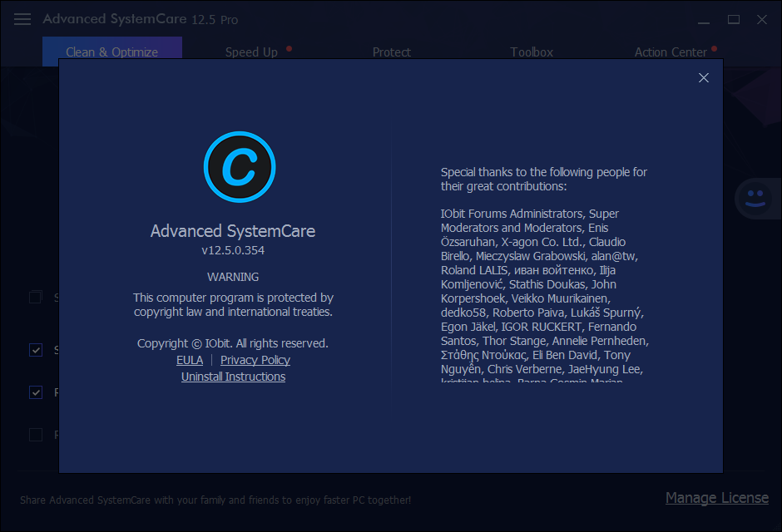Close the About dialog with the X
This screenshot has width=782, height=532.
(x=703, y=77)
